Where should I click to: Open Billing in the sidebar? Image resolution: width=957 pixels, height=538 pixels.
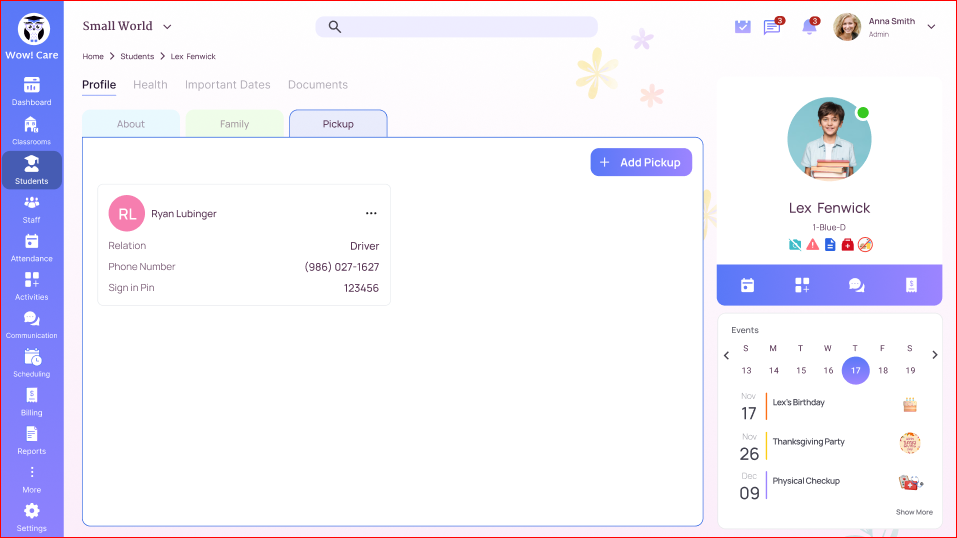coord(31,401)
